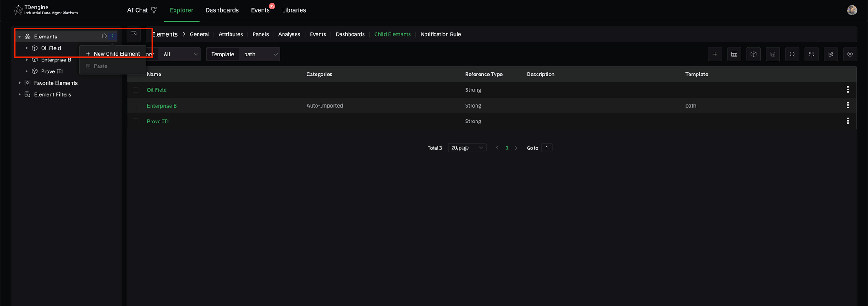Switch to the Attributes tab
This screenshot has height=306, width=868.
(x=231, y=34)
